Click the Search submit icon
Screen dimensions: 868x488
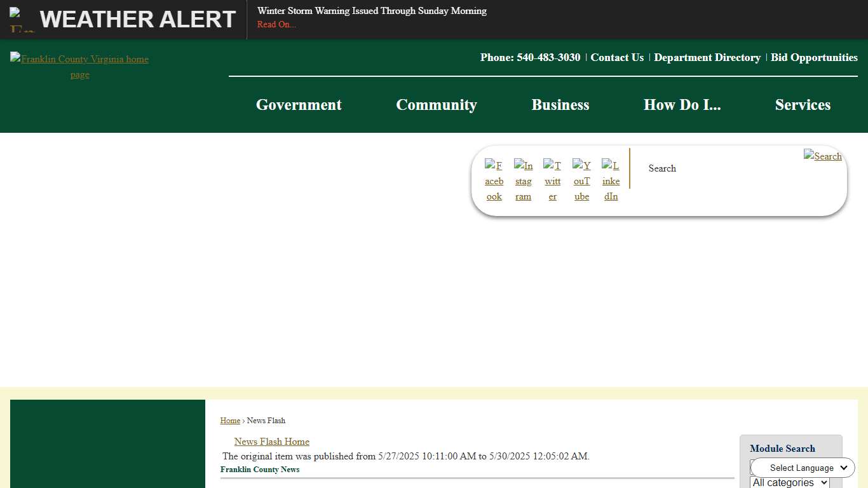click(x=822, y=156)
